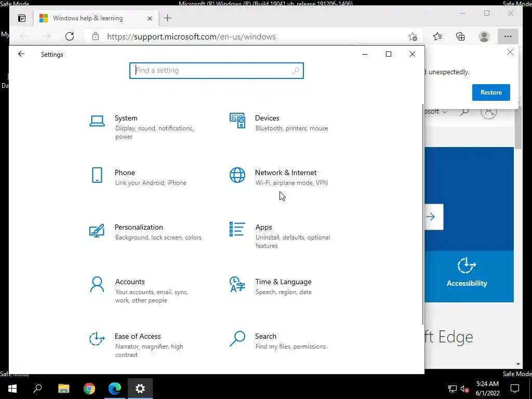Open Network & Internet globe icon
This screenshot has height=399, width=532.
click(x=237, y=175)
